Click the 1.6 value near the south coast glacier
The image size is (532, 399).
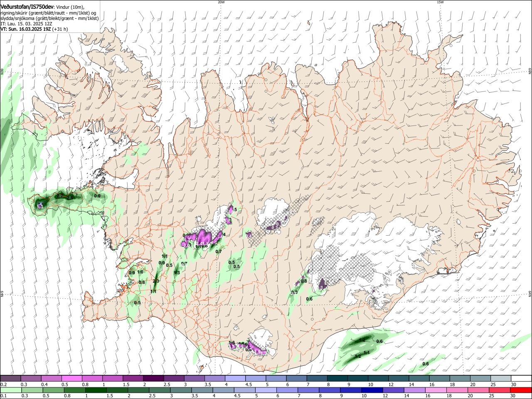(232, 343)
